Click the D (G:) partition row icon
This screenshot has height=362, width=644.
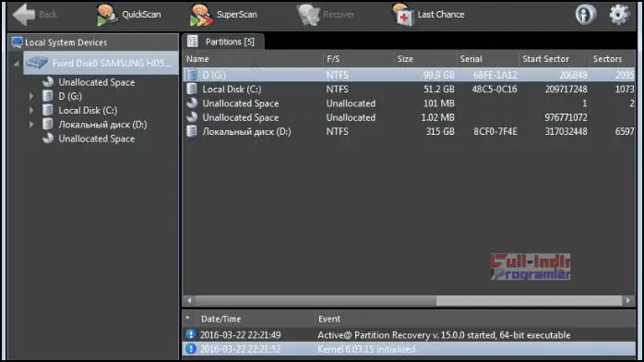pos(192,75)
